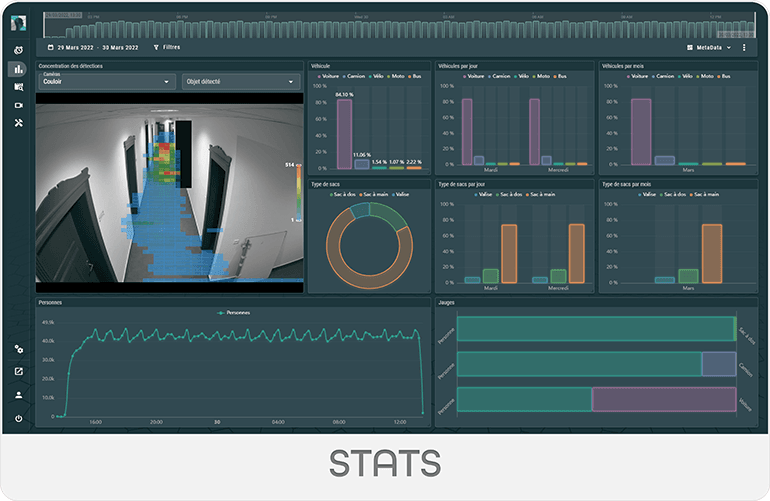Click the Mardi orange Sac à main bar

pyautogui.click(x=509, y=253)
